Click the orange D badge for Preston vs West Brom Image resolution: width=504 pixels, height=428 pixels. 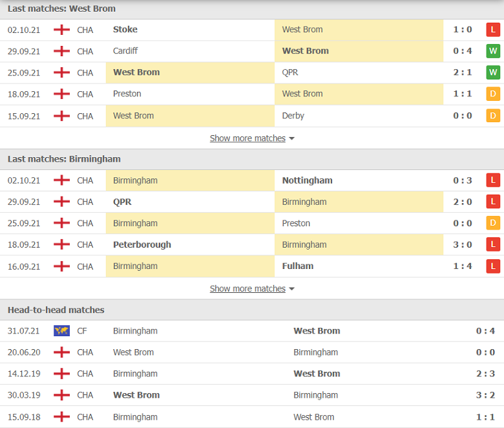pos(493,94)
